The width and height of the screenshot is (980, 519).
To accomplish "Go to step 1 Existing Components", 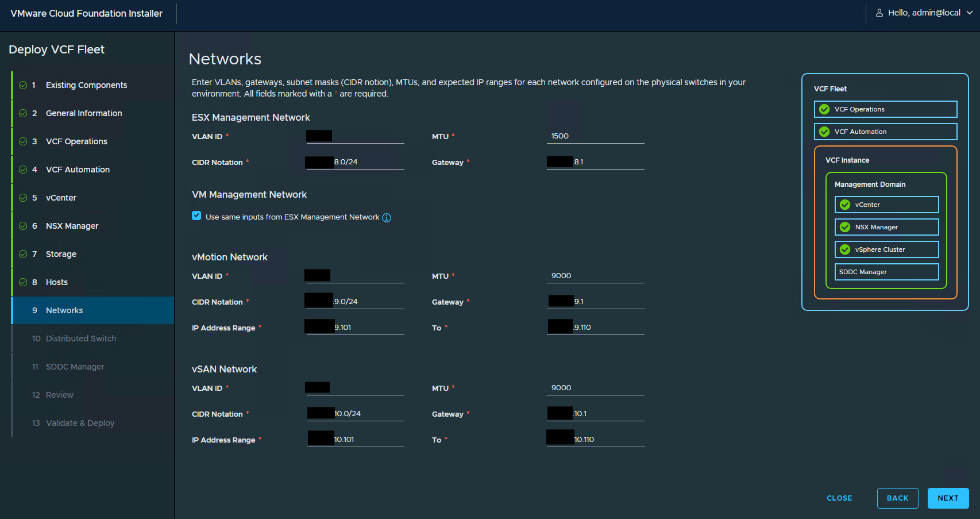I will coord(92,85).
